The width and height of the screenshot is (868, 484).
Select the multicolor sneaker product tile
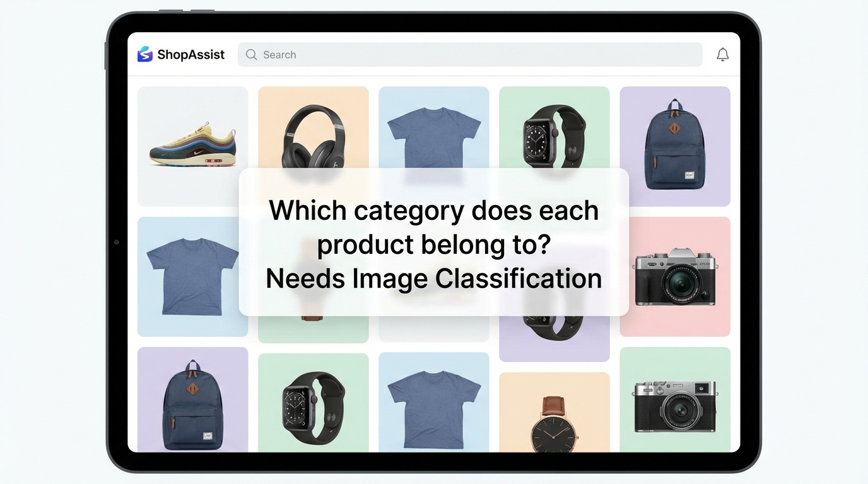(x=192, y=146)
